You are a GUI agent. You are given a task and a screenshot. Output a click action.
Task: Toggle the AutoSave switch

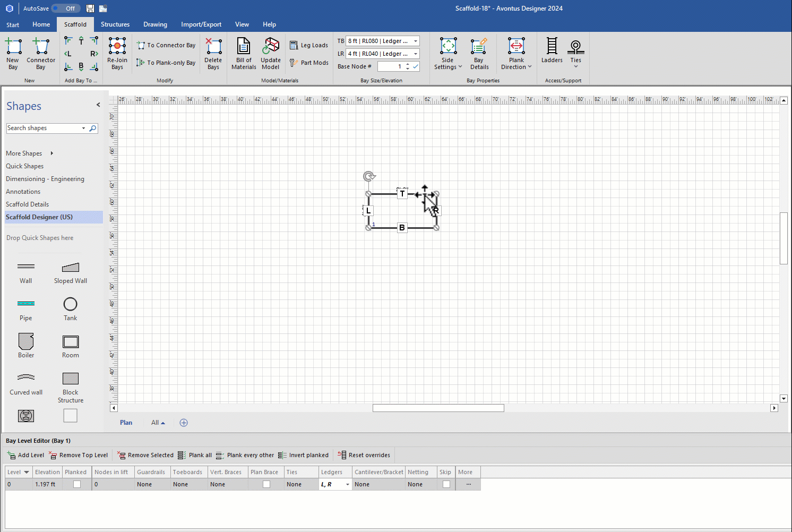(x=66, y=8)
